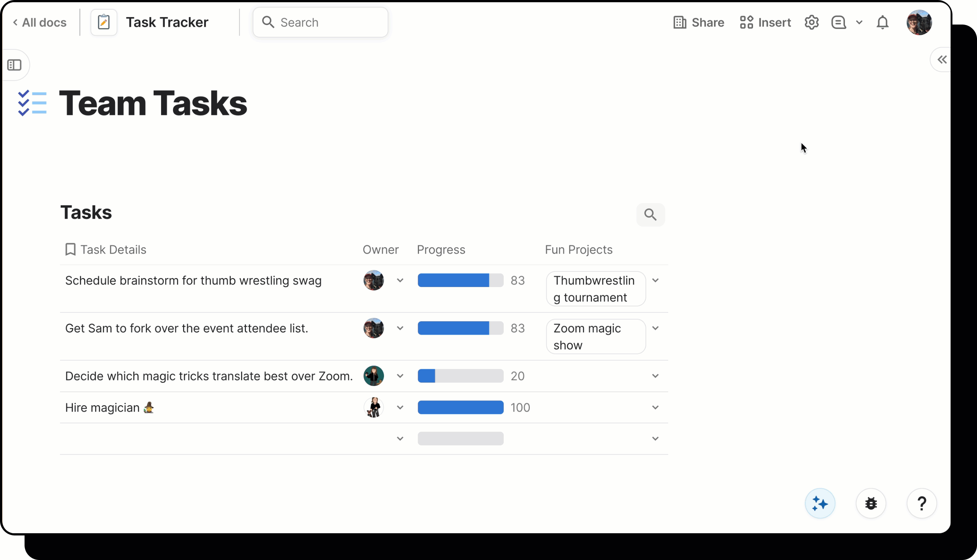Click the bug report icon
The height and width of the screenshot is (560, 977).
pos(871,503)
